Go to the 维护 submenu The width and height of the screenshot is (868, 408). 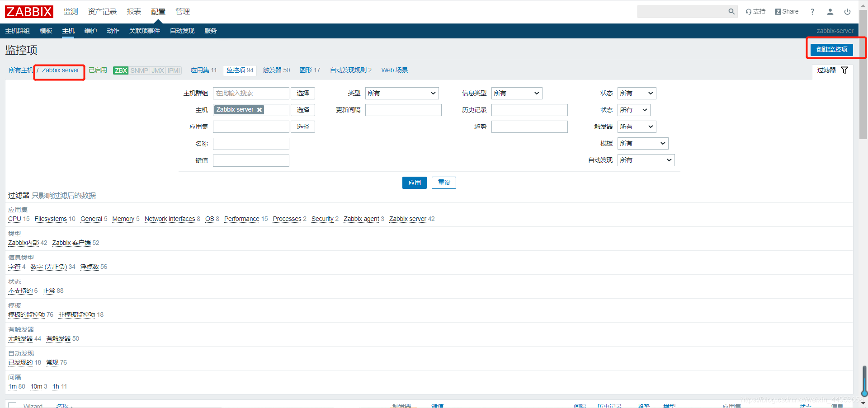tap(91, 31)
